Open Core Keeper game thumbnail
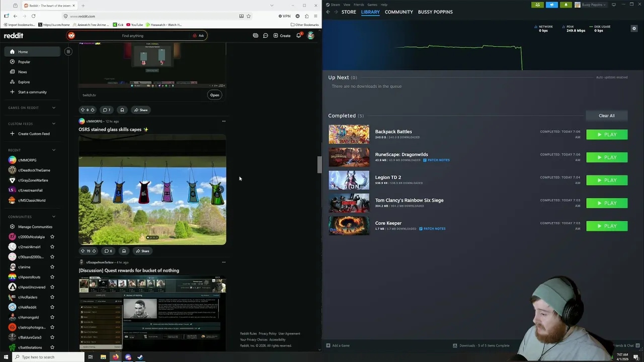Screen dimensions: 644x362 tap(349, 226)
